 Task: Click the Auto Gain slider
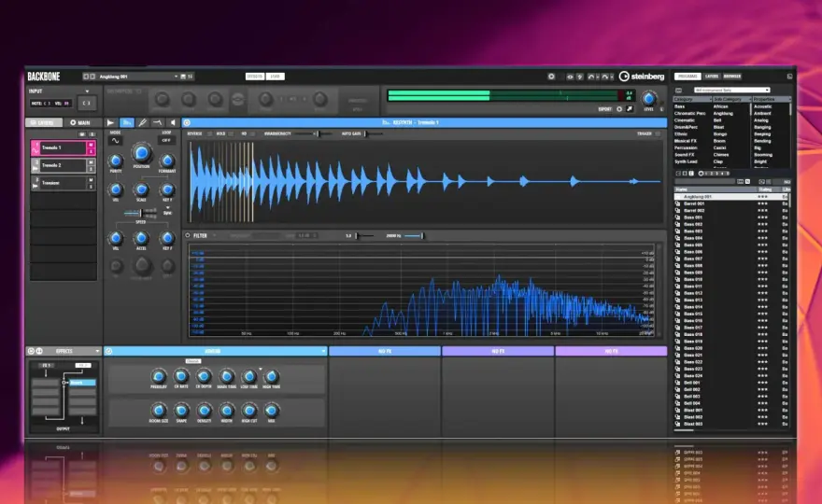tap(373, 134)
